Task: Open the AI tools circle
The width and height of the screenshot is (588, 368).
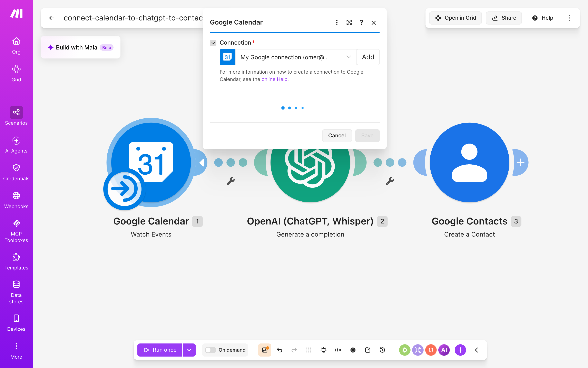Action: click(x=444, y=350)
